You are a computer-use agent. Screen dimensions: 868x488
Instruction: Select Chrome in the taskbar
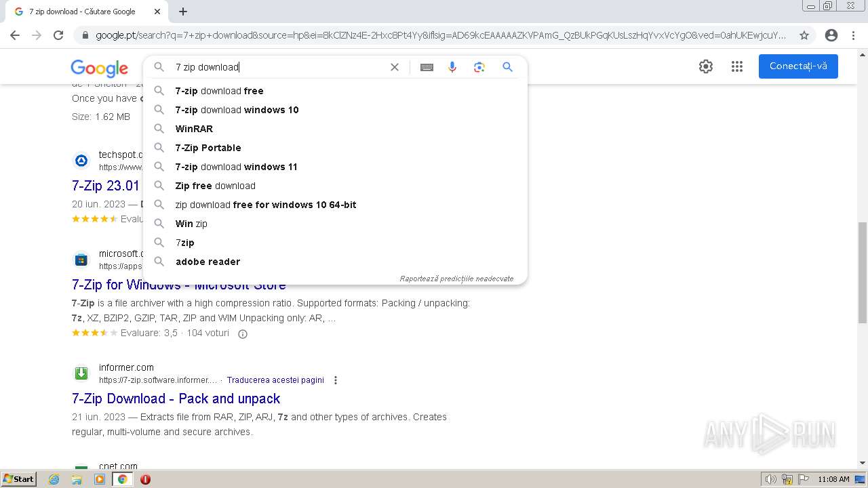122,479
